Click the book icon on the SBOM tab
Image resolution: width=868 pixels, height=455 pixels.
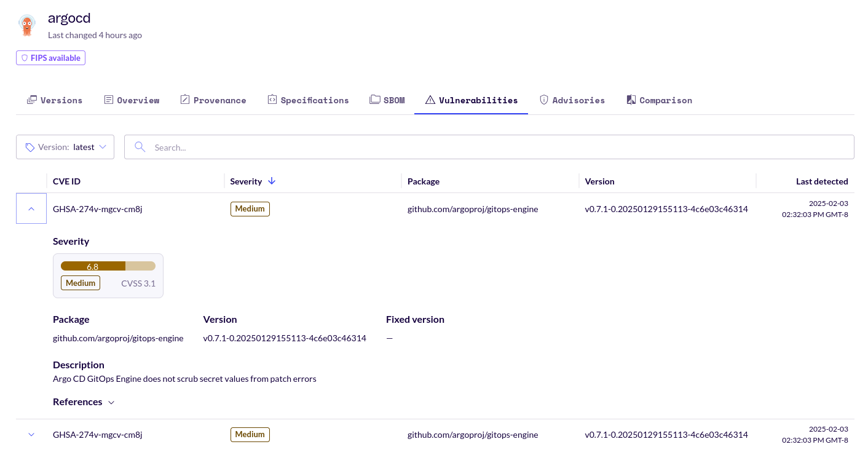click(x=374, y=99)
